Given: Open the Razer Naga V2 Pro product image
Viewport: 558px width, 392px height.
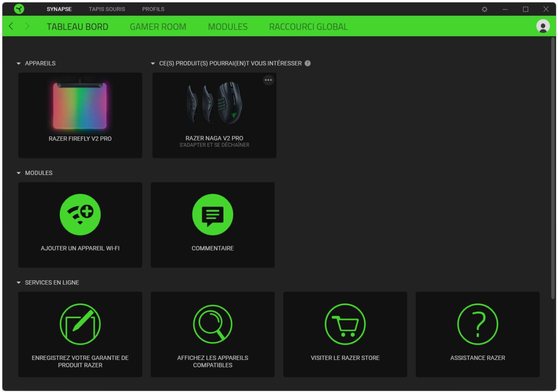Looking at the screenshot, I should click(x=214, y=103).
